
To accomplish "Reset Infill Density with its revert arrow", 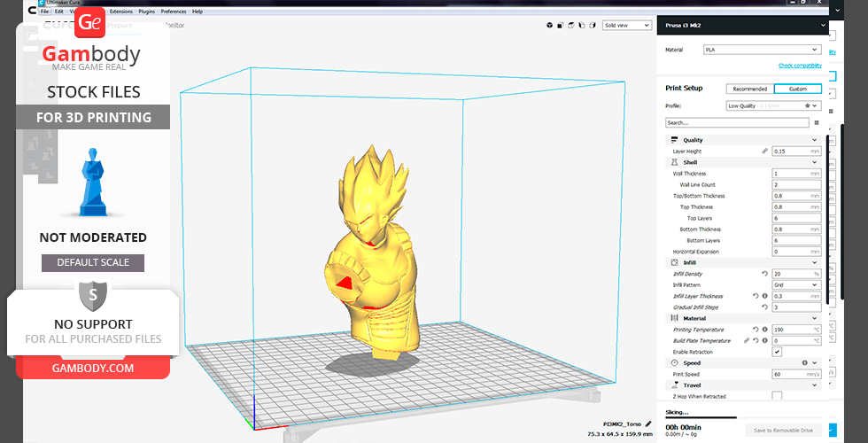I will click(x=763, y=274).
